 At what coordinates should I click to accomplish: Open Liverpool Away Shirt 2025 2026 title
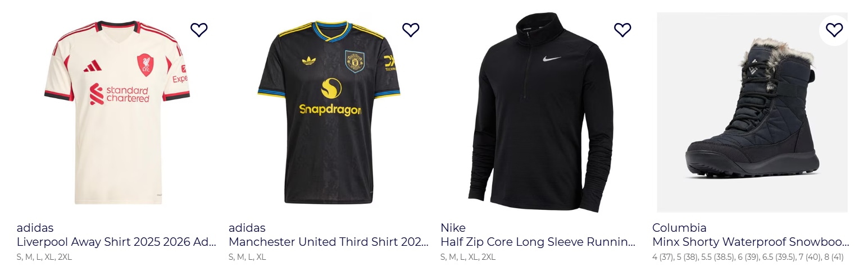pos(116,242)
